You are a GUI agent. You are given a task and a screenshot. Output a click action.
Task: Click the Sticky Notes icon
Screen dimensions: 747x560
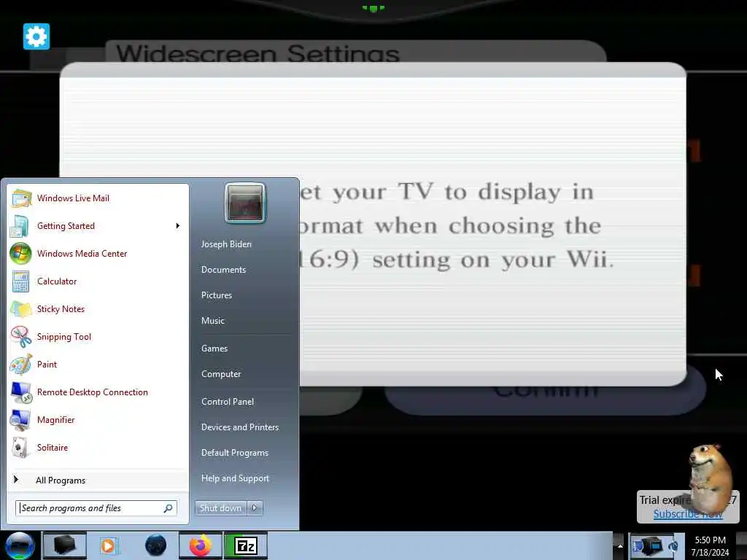[x=21, y=308]
